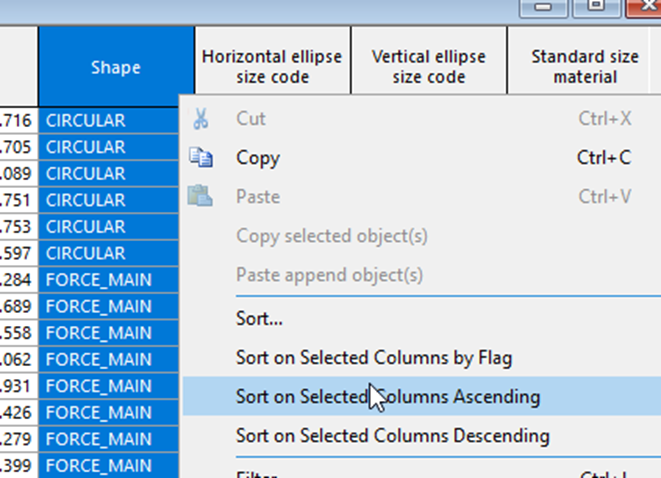This screenshot has height=478, width=661.
Task: Click the FORCE_MAIN cell beside .399
Action: 108,465
